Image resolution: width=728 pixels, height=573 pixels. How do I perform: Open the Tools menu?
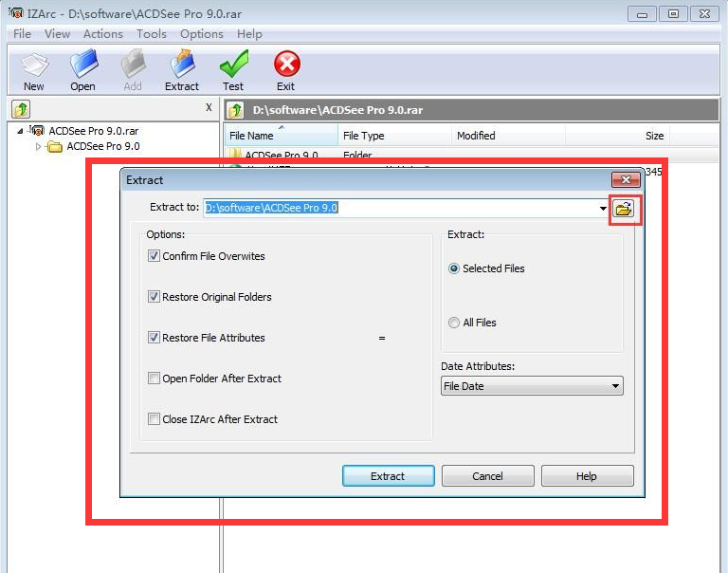click(152, 34)
